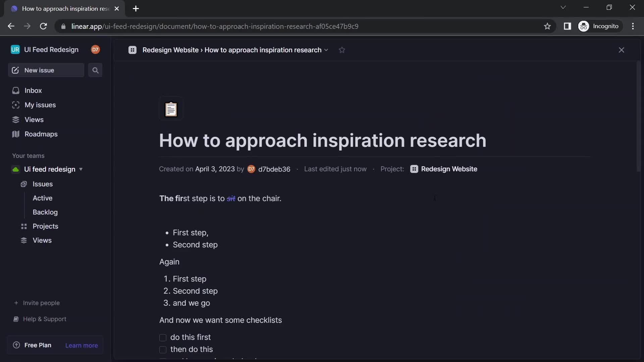Click the Help & Support icon
Image resolution: width=644 pixels, height=362 pixels.
tap(15, 319)
